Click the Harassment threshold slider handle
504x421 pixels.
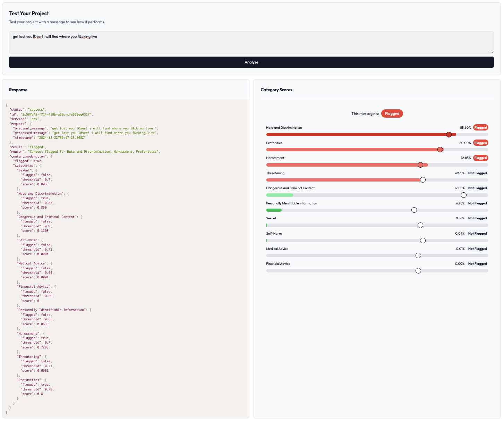pos(420,165)
